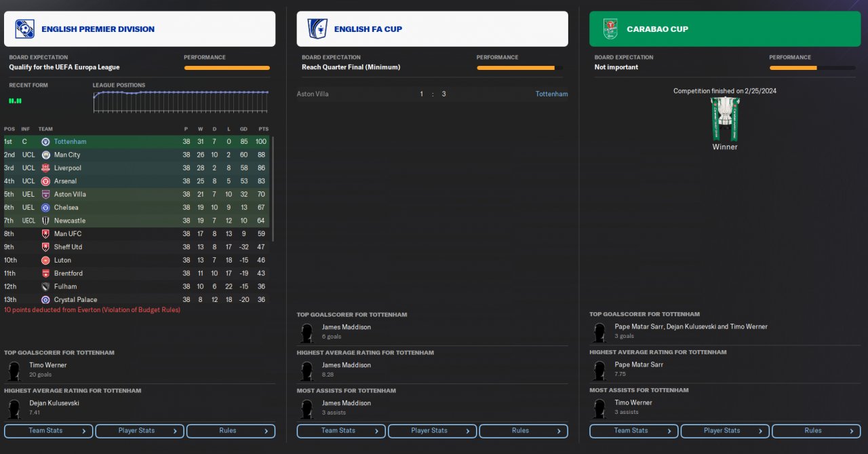The image size is (868, 454).
Task: Click the Timo Werner name under league top goalscorer
Action: coord(47,365)
